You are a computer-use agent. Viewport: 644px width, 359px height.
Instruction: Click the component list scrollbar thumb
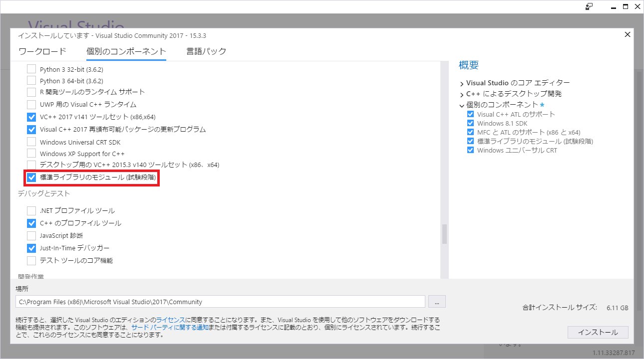(x=444, y=234)
